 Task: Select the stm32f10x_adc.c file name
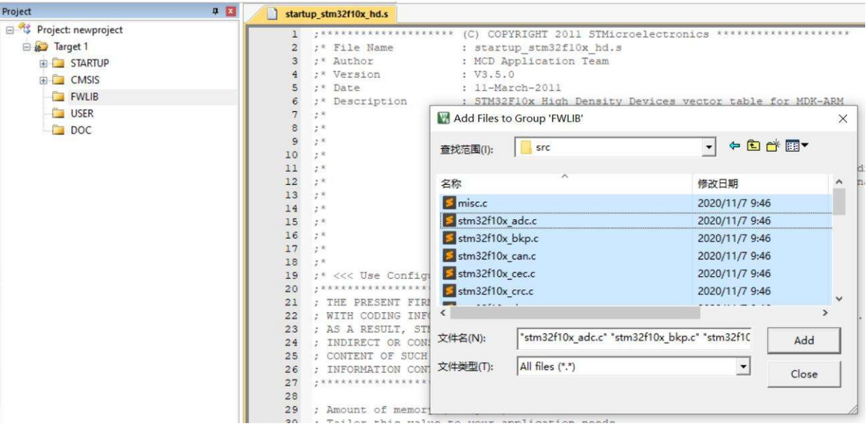point(498,220)
